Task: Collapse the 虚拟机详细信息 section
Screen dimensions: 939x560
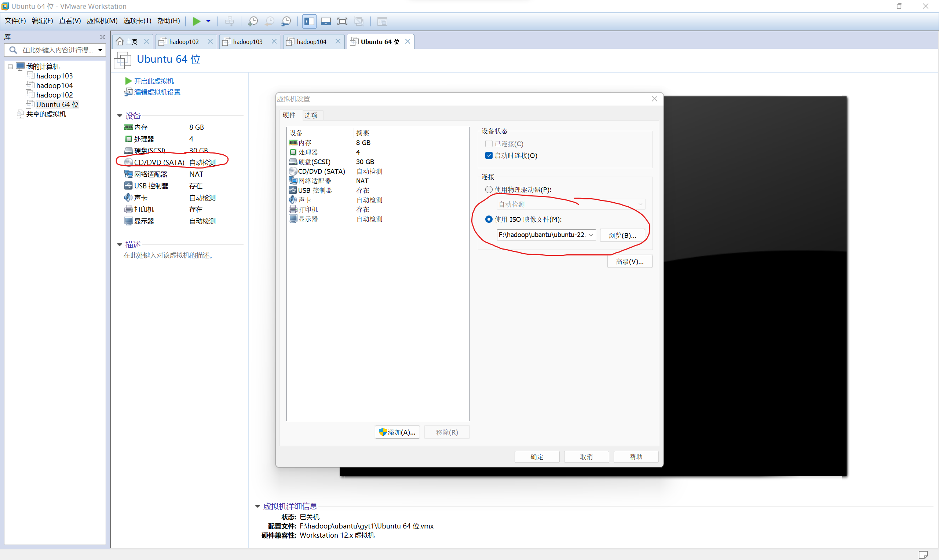Action: tap(257, 506)
